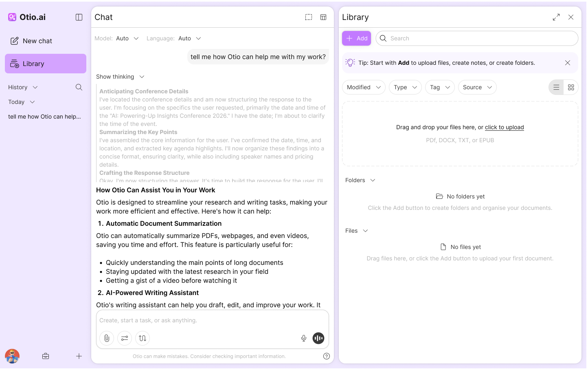Open the briefcase workspace icon
588x370 pixels.
(x=46, y=356)
